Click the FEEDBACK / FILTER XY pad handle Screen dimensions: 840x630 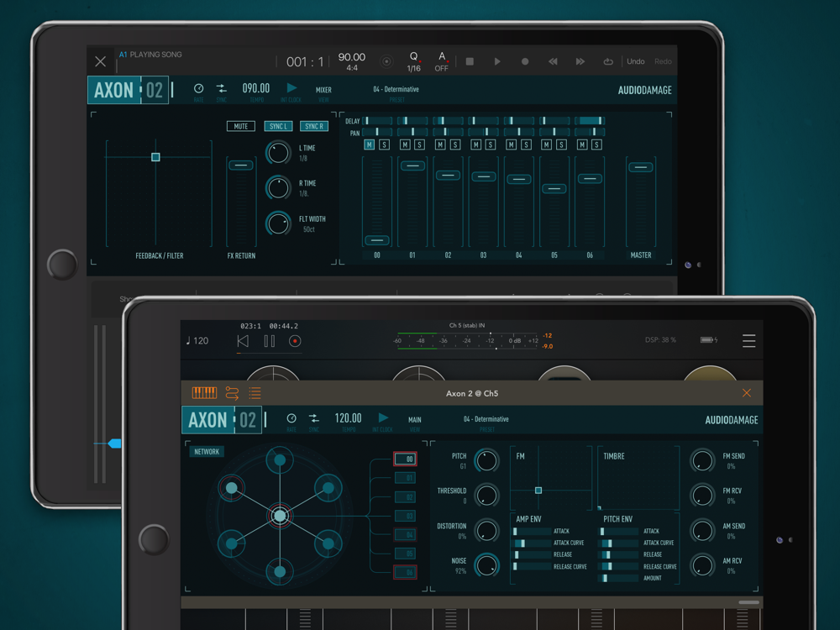point(155,157)
